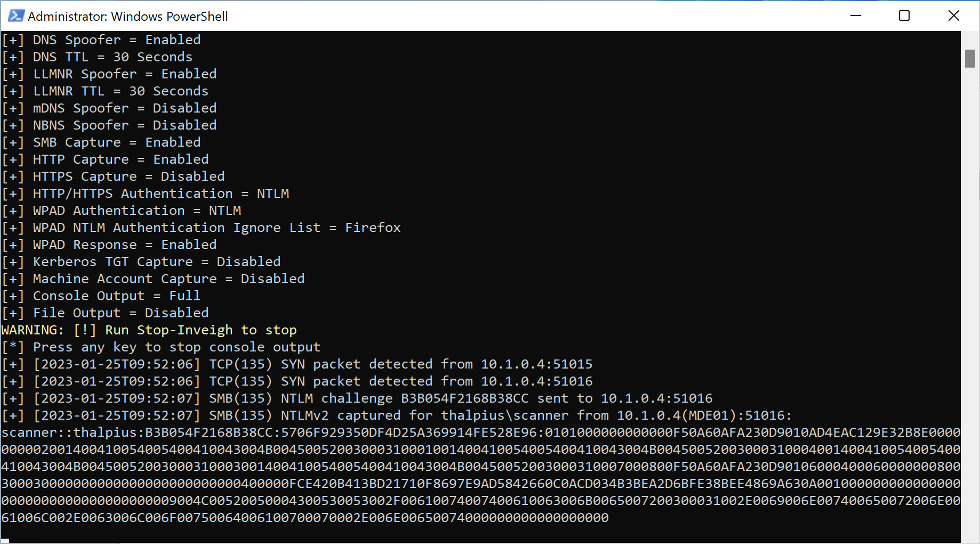Click the 'SMB Capture = Enabled' line

pos(117,142)
